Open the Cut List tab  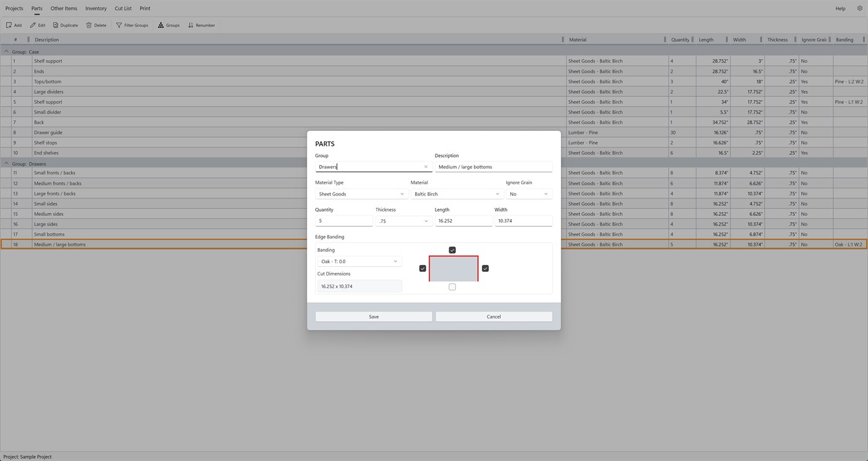pos(123,9)
